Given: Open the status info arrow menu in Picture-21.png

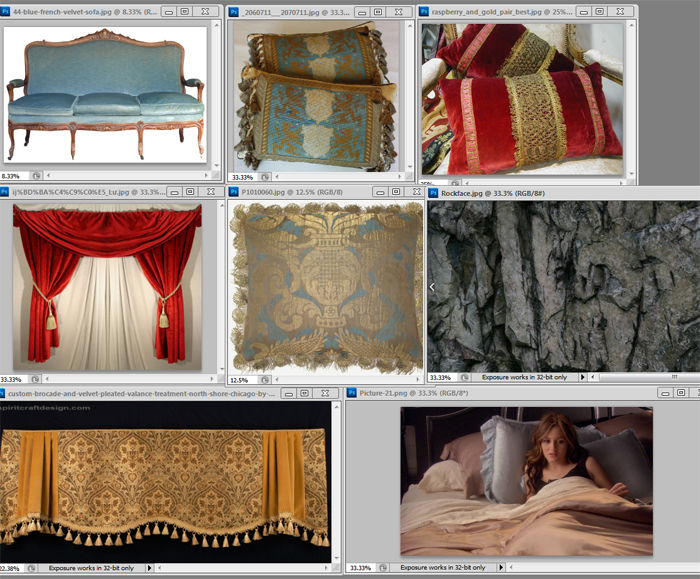Looking at the screenshot, I should click(500, 567).
